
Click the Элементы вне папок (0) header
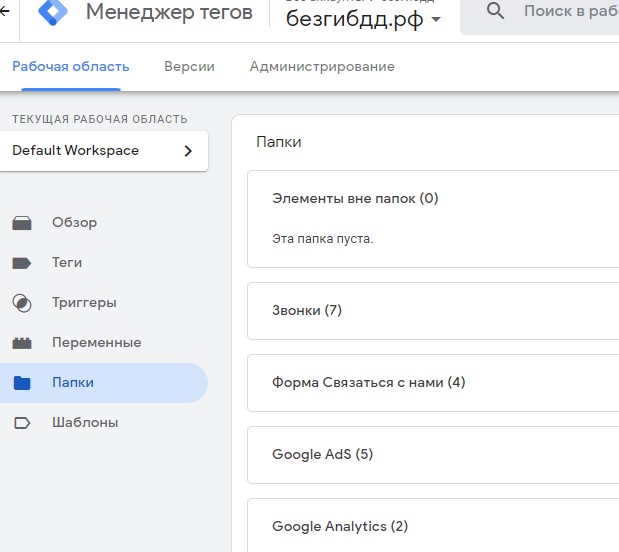click(355, 198)
